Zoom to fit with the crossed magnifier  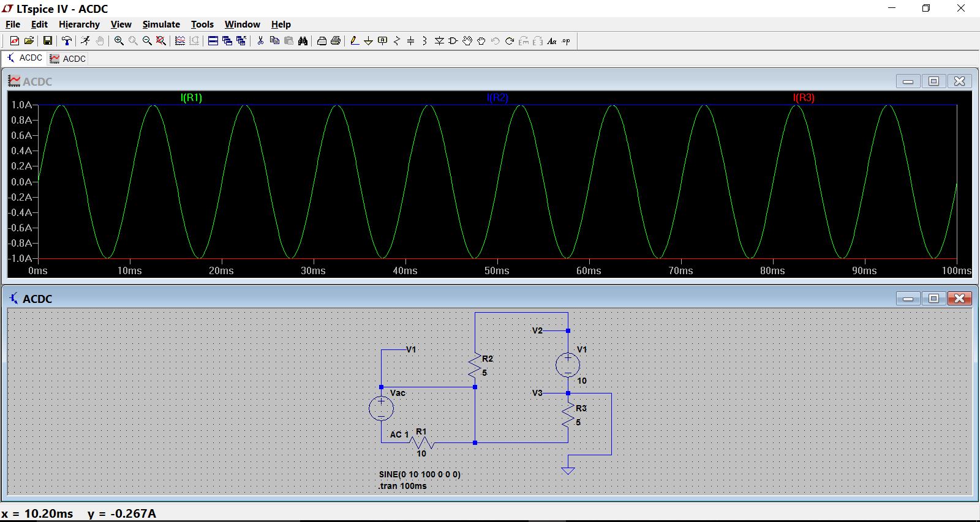[161, 41]
